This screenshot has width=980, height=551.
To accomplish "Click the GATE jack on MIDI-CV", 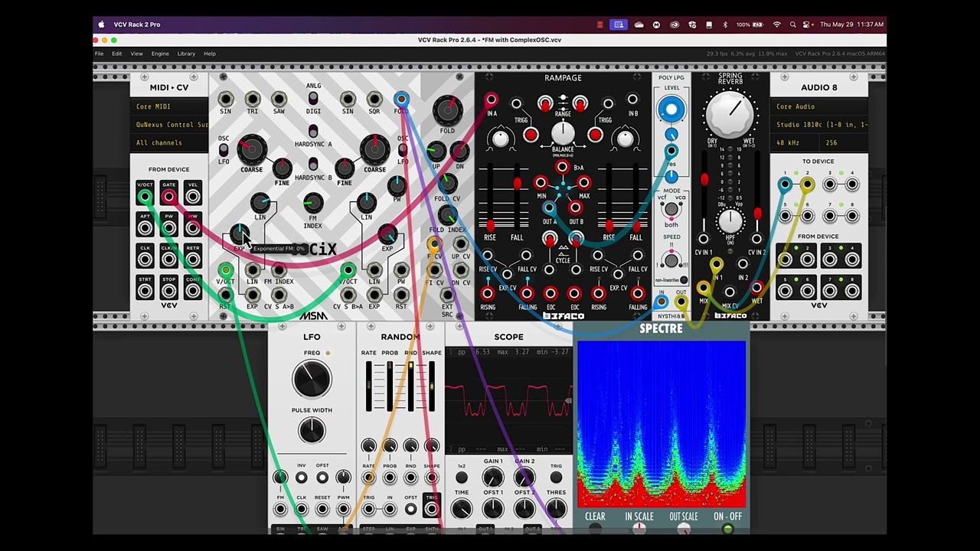I will point(168,197).
